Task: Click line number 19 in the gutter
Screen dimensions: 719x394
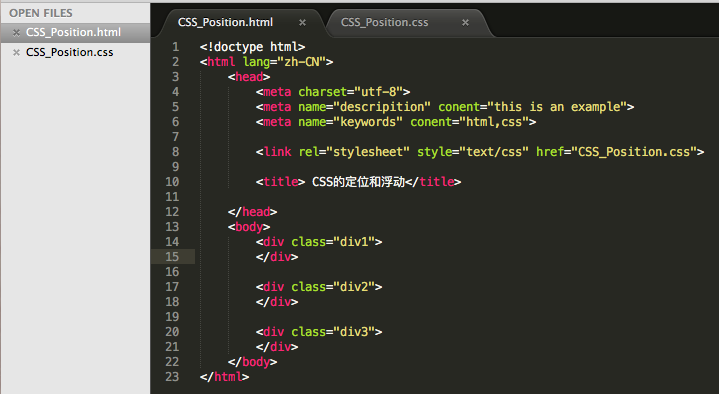Action: coord(172,317)
